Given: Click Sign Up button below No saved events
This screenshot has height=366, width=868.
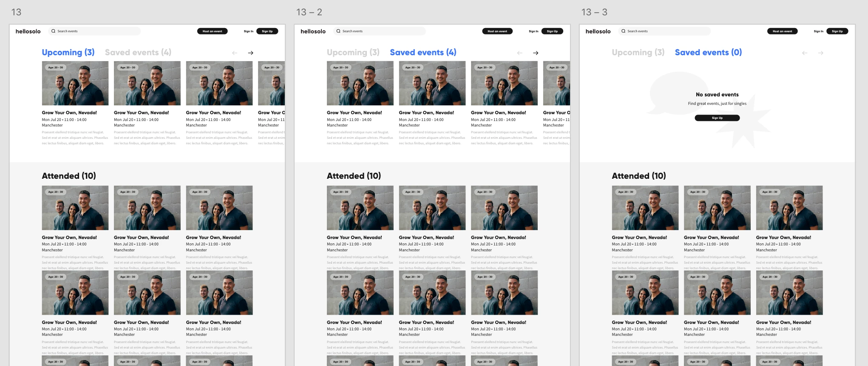Looking at the screenshot, I should pyautogui.click(x=717, y=118).
